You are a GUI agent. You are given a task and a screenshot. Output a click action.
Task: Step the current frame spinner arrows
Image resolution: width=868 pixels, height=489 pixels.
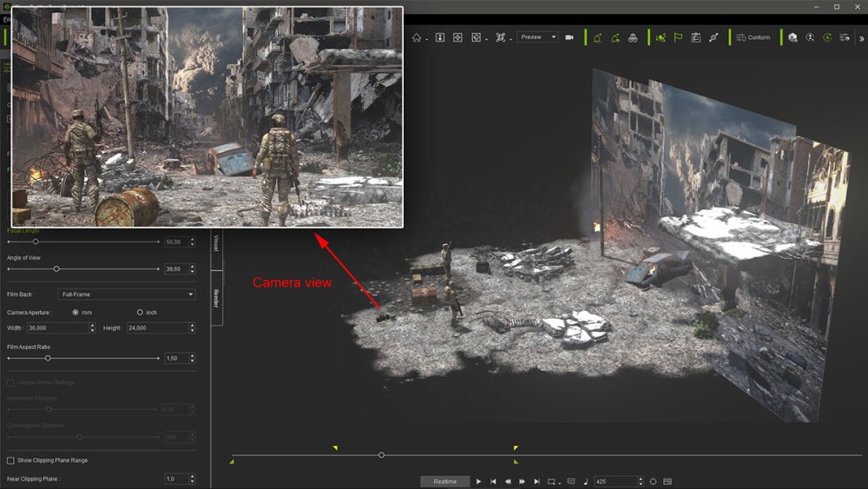(641, 481)
